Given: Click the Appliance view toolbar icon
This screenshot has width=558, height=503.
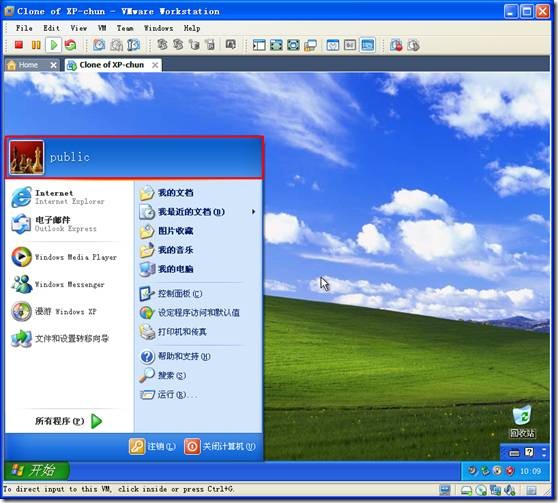Looking at the screenshot, I should coord(350,45).
